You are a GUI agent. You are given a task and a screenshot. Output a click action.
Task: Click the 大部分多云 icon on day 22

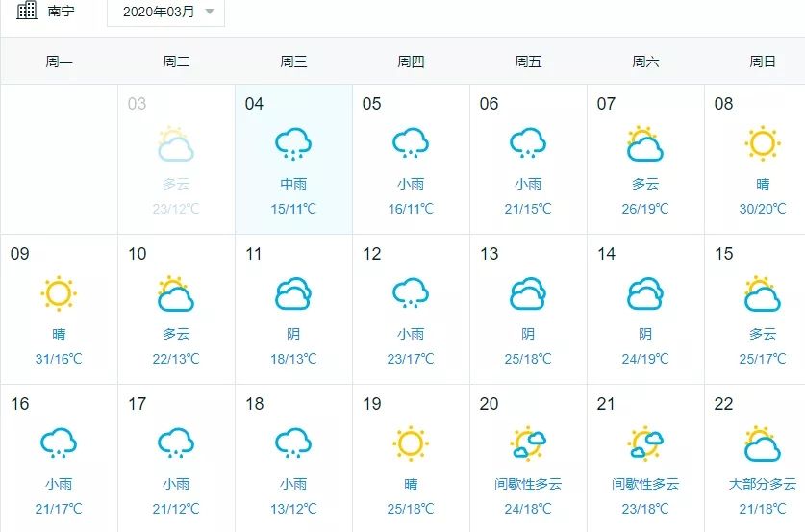tap(763, 443)
